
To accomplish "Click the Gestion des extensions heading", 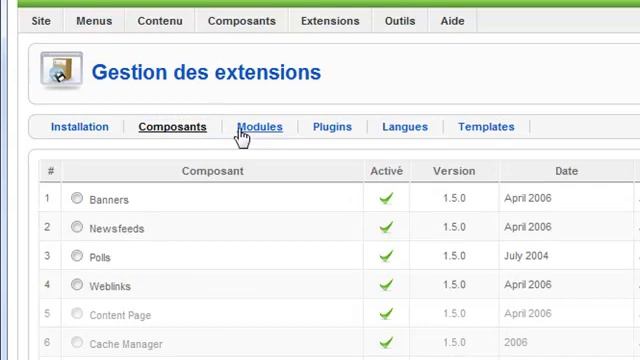I will tap(206, 72).
